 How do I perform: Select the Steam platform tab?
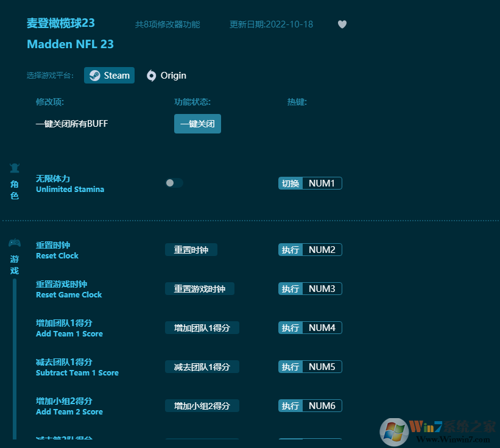pyautogui.click(x=109, y=75)
